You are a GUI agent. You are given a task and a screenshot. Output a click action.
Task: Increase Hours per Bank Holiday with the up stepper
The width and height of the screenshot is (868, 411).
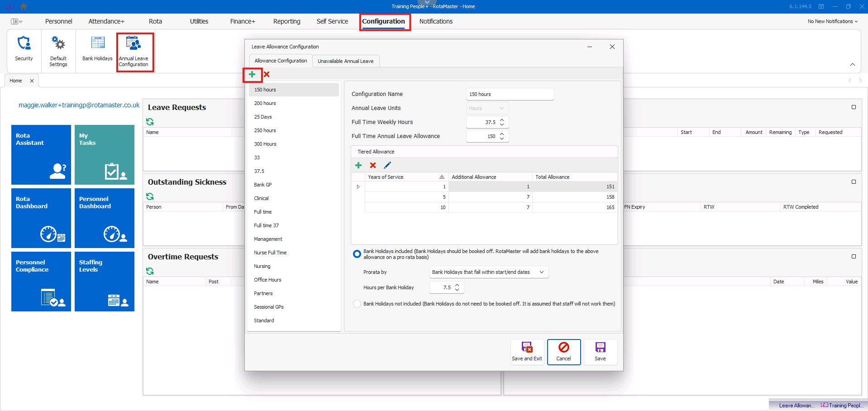point(458,285)
